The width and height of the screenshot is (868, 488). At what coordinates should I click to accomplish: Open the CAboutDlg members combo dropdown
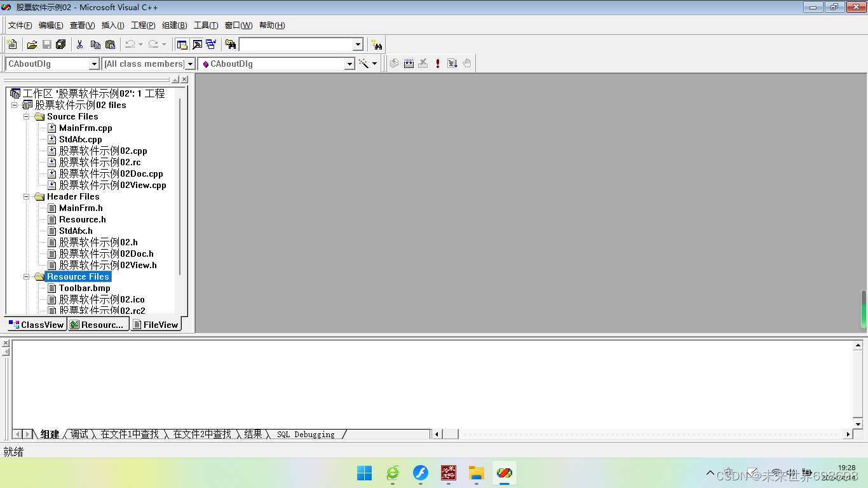pyautogui.click(x=349, y=64)
